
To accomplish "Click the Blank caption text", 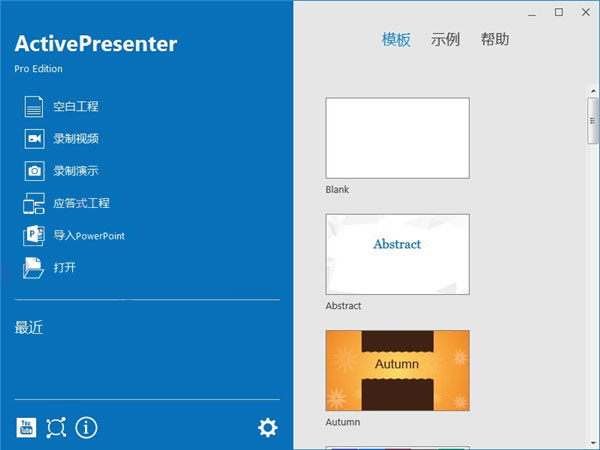I will click(337, 189).
